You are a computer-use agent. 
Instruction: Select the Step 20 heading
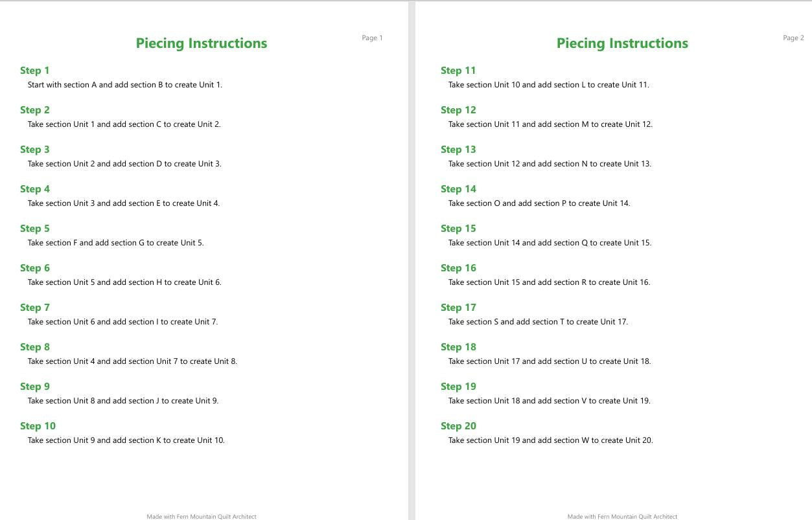458,426
